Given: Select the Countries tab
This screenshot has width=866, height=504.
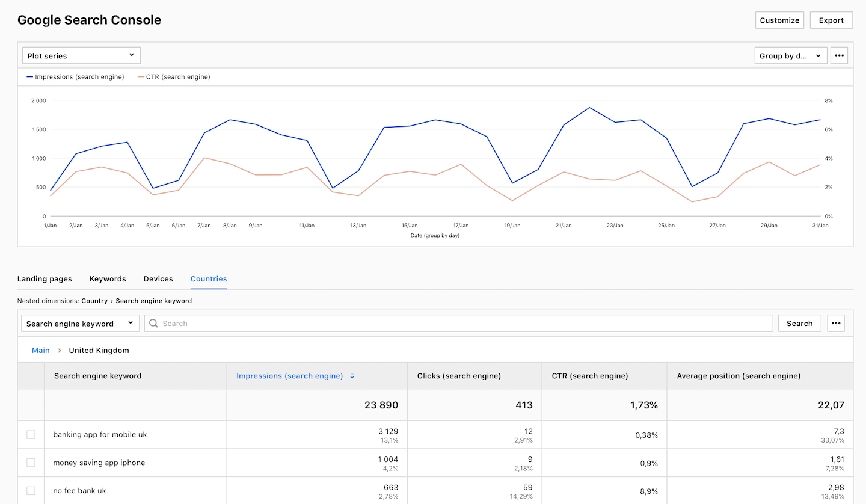Looking at the screenshot, I should [209, 279].
